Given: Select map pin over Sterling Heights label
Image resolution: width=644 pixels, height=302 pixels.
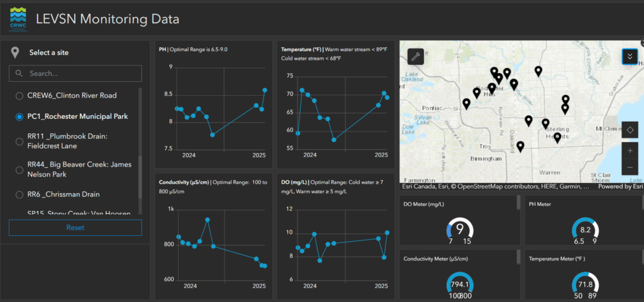Looking at the screenshot, I should (557, 137).
